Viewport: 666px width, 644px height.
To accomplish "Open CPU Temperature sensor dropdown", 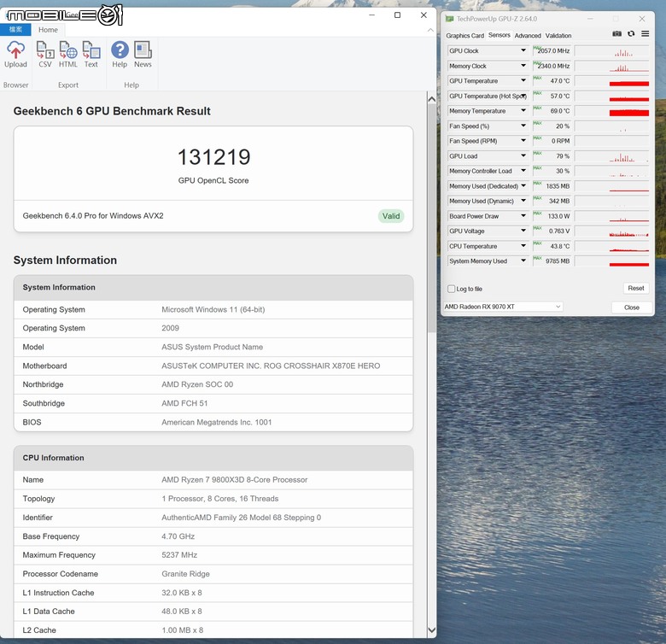I will click(x=523, y=246).
